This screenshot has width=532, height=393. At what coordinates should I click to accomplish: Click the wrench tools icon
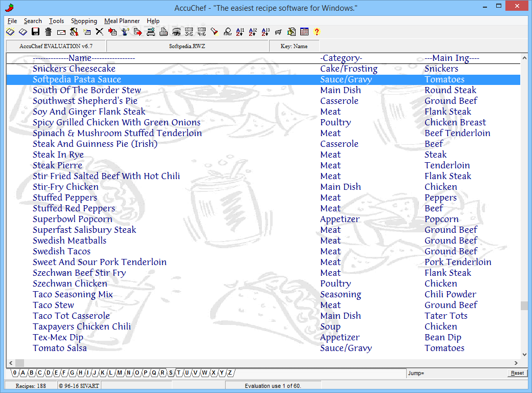coord(74,32)
